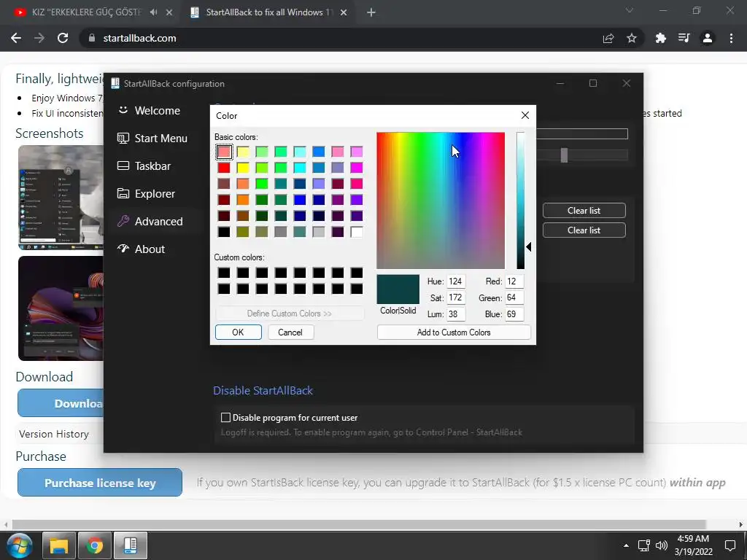This screenshot has height=560, width=747.
Task: Click the StartAllBack configuration title icon
Action: tap(115, 83)
